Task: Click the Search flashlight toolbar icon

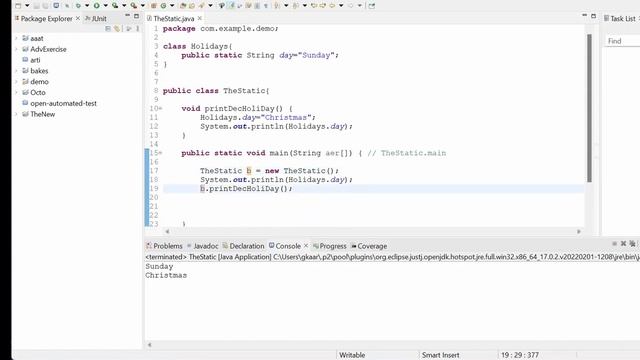Action: point(202,6)
